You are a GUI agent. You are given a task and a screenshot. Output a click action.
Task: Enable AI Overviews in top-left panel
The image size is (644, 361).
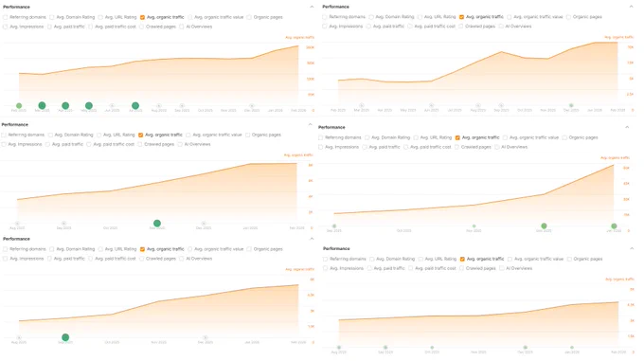182,27
